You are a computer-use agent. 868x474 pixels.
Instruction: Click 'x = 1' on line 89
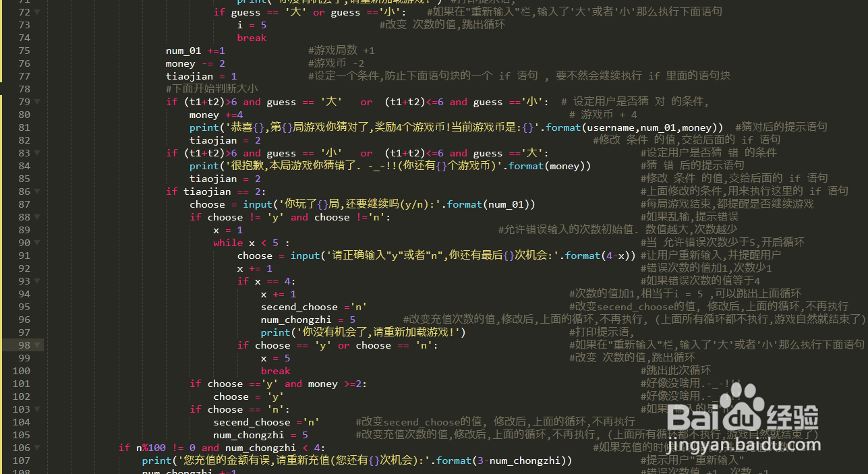pyautogui.click(x=228, y=230)
